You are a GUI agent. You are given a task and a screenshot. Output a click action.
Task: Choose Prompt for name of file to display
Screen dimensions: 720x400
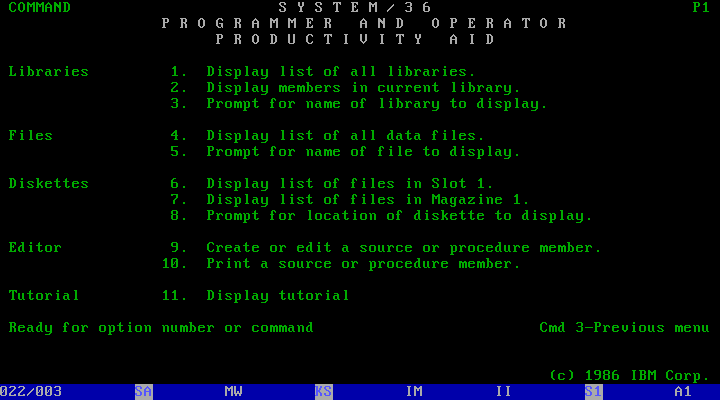[362, 152]
